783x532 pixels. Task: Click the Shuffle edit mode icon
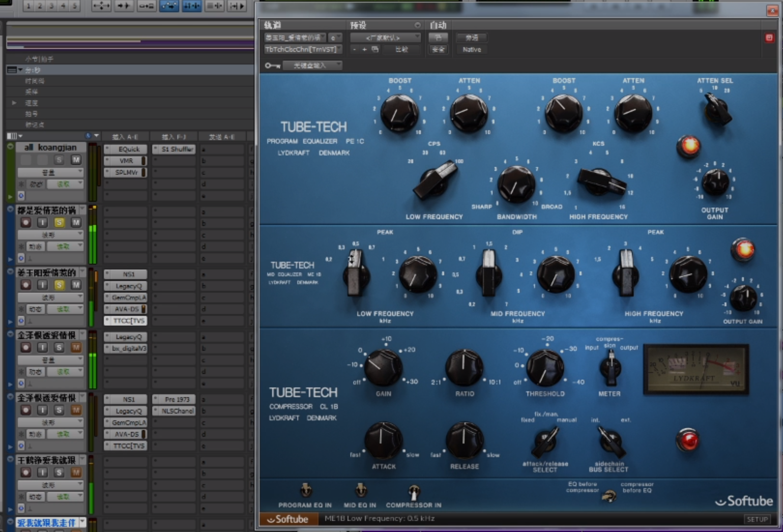click(101, 6)
